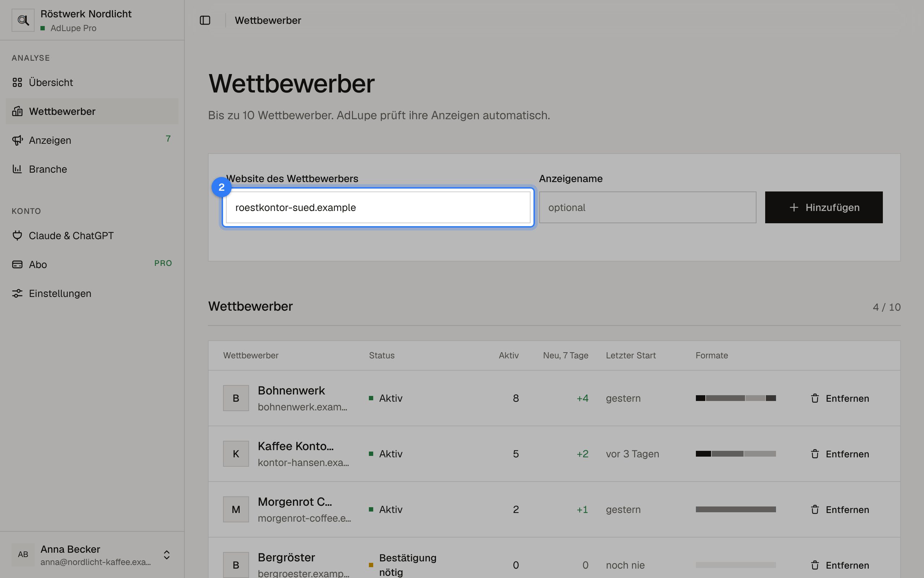Click the Wettbewerber building icon in the sidebar
924x578 pixels.
click(17, 111)
